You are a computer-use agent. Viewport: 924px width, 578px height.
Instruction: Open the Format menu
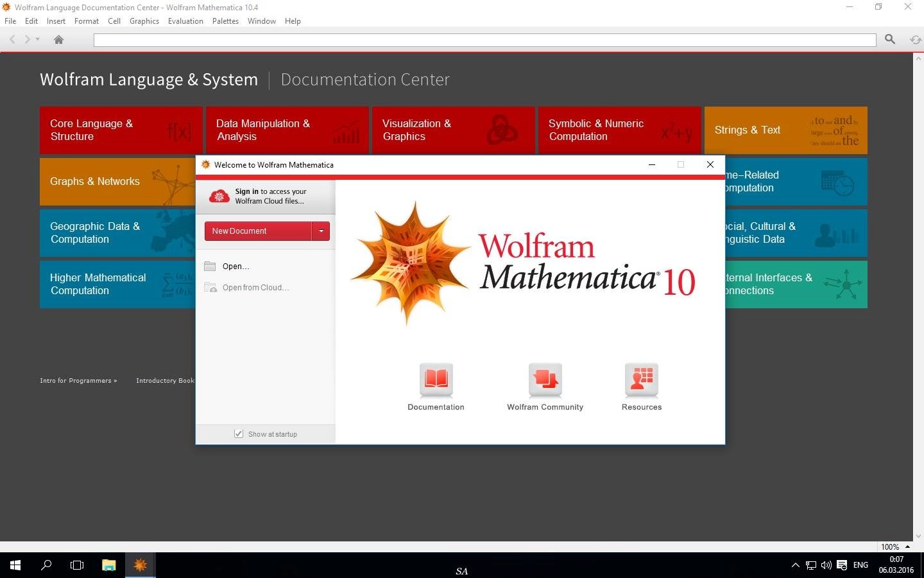point(87,21)
